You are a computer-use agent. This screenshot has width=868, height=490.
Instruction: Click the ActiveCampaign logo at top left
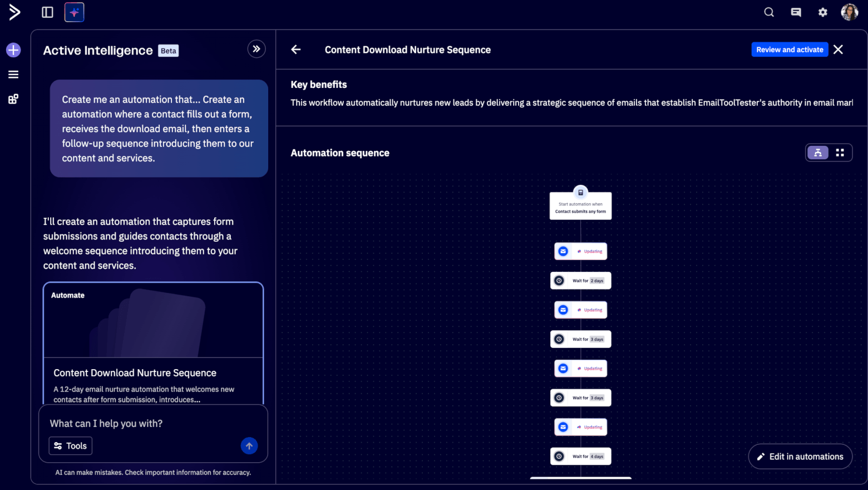tap(14, 12)
